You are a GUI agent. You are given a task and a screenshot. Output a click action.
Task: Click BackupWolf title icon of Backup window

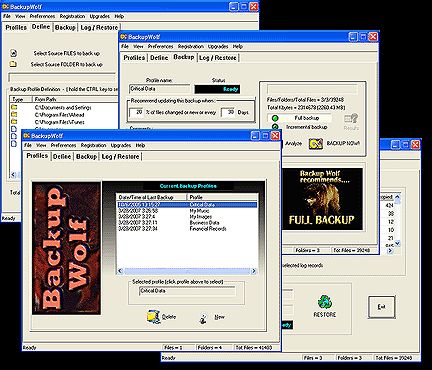tap(124, 37)
